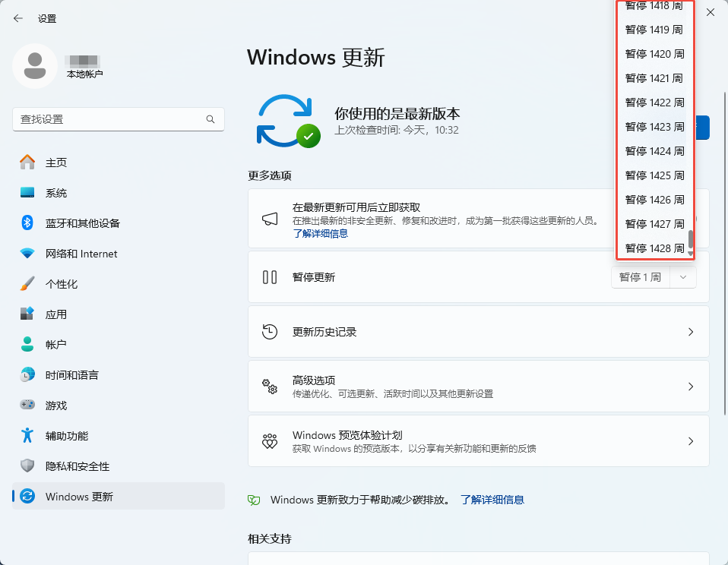Screen dimensions: 728x565
Task: Click the paintbrush icon for 个性化
Action: tap(27, 283)
